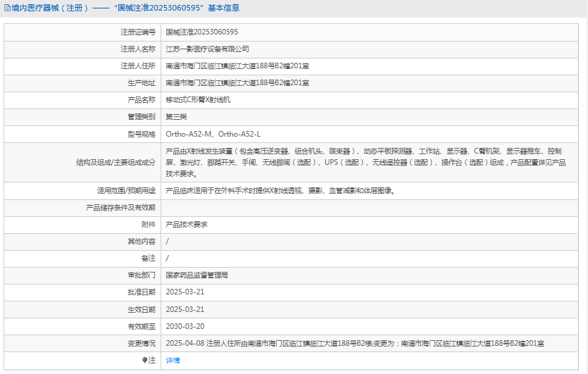The height and width of the screenshot is (374, 588).
Task: Click the 适用范围/预期用途 label
Action: tap(126, 191)
